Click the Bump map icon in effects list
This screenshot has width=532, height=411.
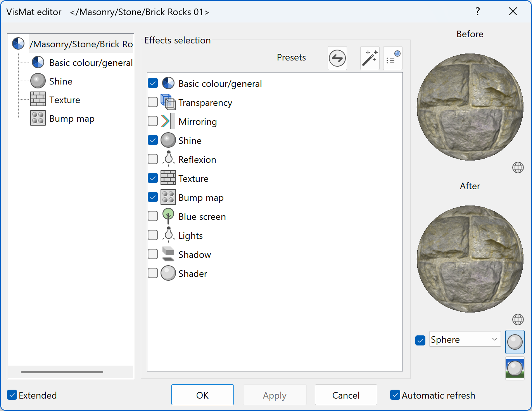(168, 197)
